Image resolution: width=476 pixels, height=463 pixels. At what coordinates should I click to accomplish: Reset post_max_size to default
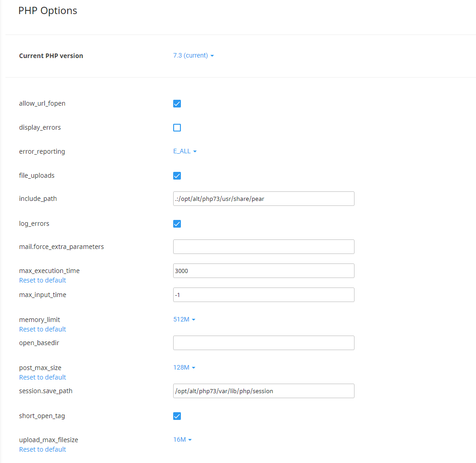click(x=43, y=377)
